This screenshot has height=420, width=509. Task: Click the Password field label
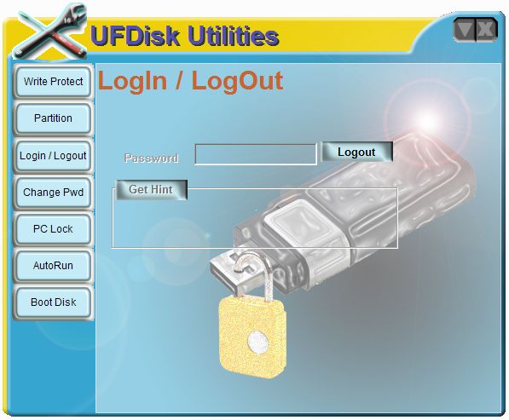pyautogui.click(x=151, y=158)
